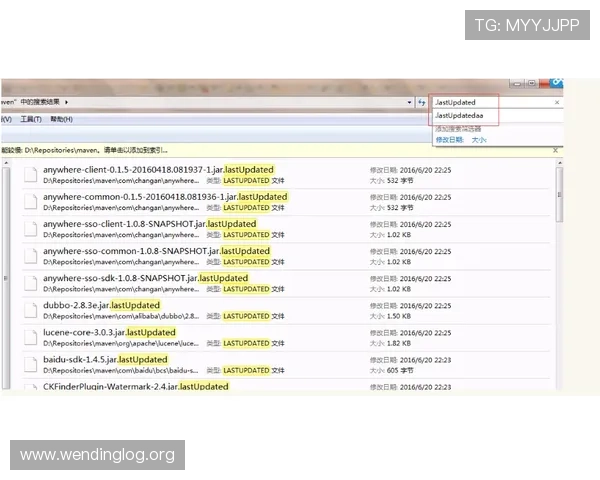The image size is (600, 480).
Task: Add the 大小 search filter
Action: coord(479,140)
